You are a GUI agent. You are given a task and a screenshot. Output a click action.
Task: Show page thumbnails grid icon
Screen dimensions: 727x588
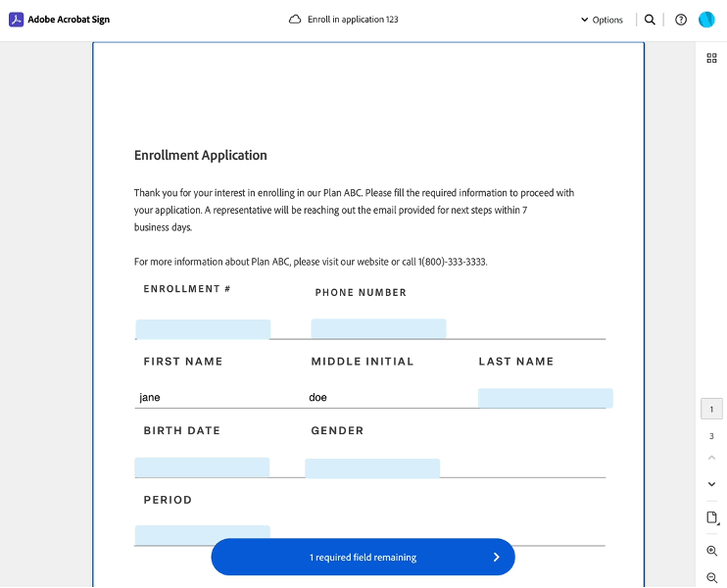point(712,58)
